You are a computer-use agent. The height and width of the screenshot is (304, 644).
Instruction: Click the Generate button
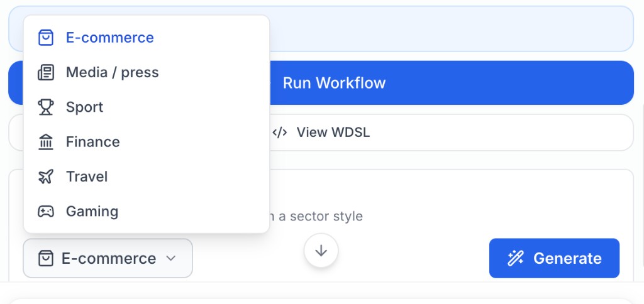554,258
